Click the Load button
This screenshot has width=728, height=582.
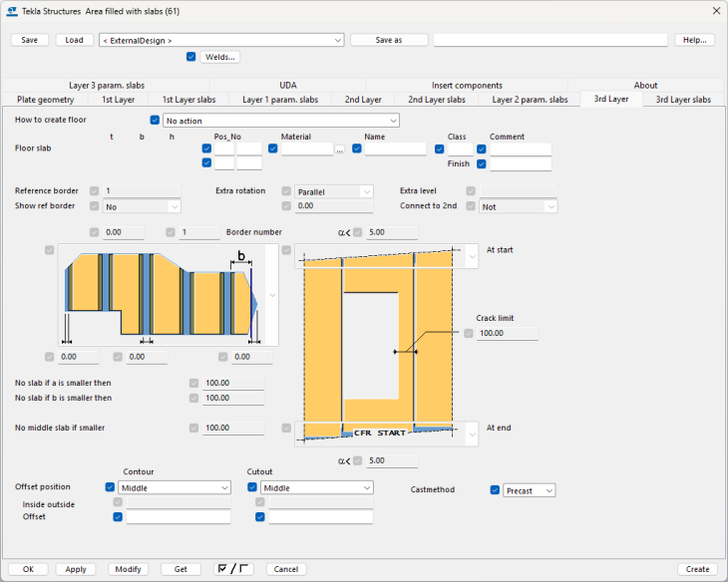pyautogui.click(x=74, y=40)
